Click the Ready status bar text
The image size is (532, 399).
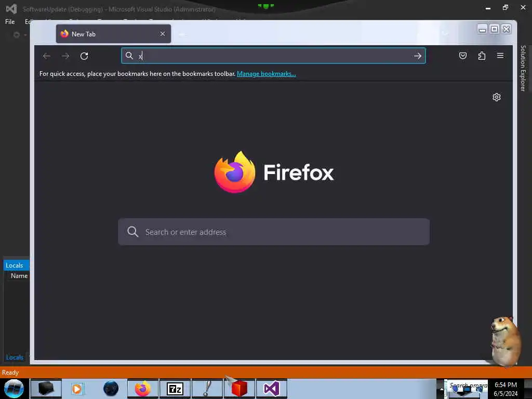(10, 373)
